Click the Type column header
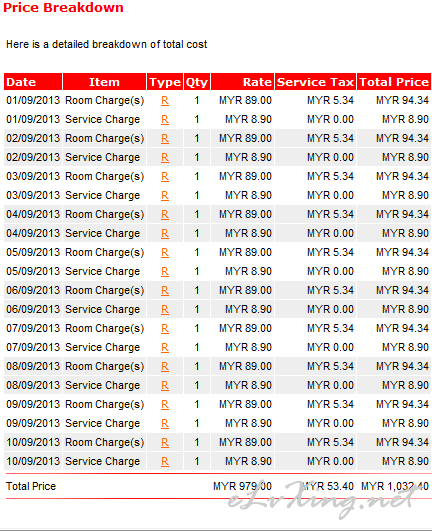 (165, 82)
